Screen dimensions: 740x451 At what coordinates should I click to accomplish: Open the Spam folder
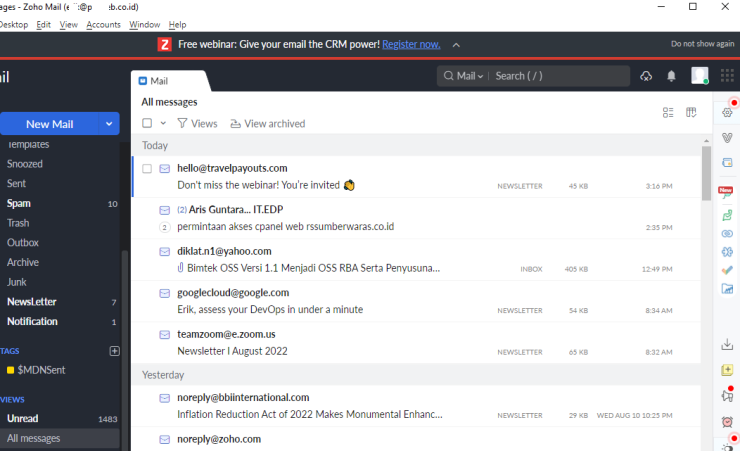(x=18, y=203)
